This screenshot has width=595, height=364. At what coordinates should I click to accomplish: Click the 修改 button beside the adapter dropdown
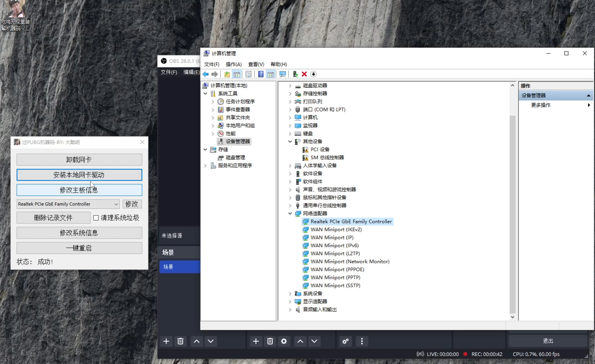click(132, 204)
